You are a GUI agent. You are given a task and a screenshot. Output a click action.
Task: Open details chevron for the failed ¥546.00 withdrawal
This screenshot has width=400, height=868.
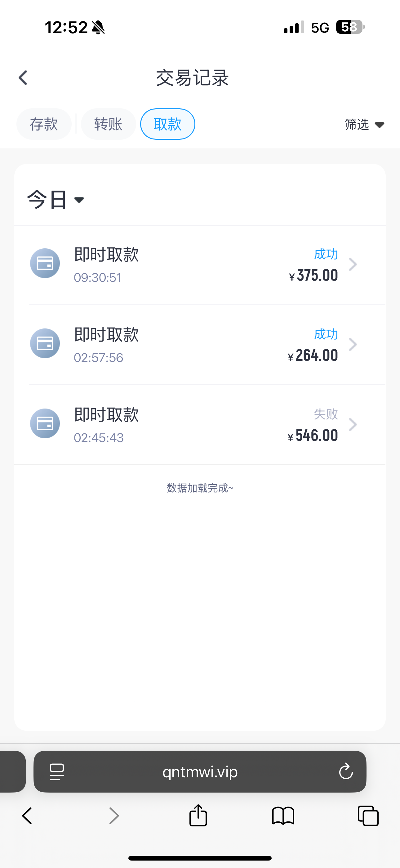pyautogui.click(x=353, y=425)
